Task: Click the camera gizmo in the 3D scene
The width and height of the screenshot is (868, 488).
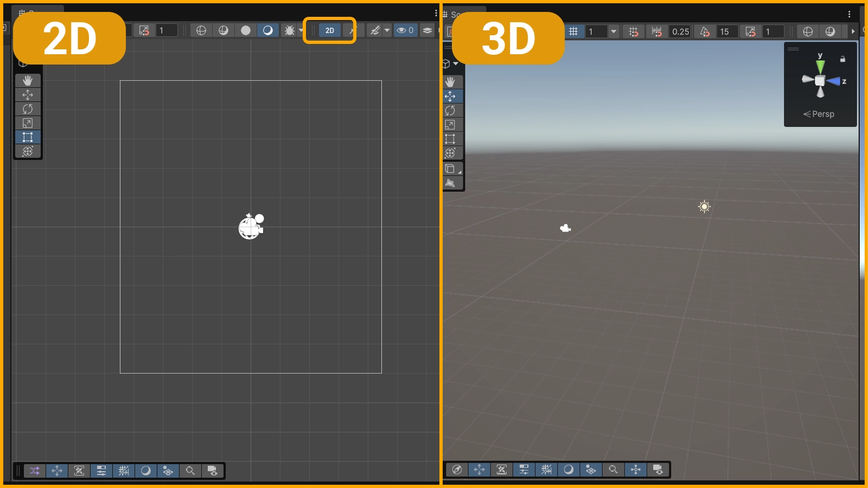Action: tap(565, 228)
